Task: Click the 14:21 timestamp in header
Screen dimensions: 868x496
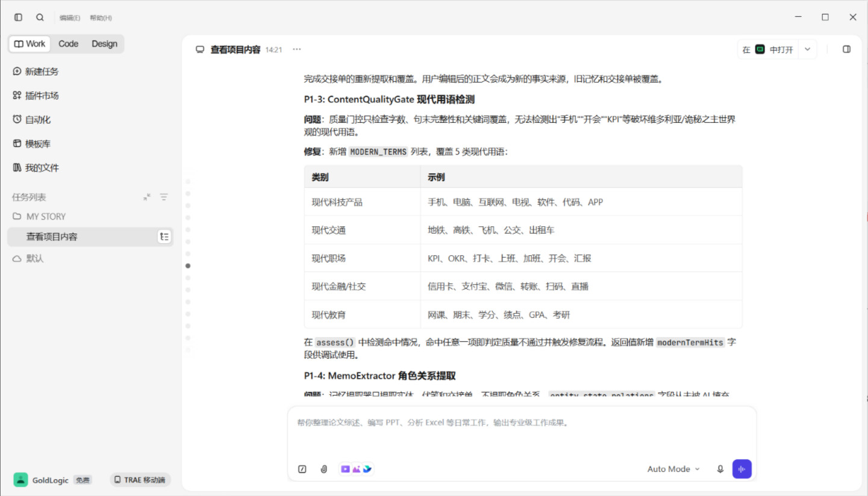Action: [x=273, y=50]
